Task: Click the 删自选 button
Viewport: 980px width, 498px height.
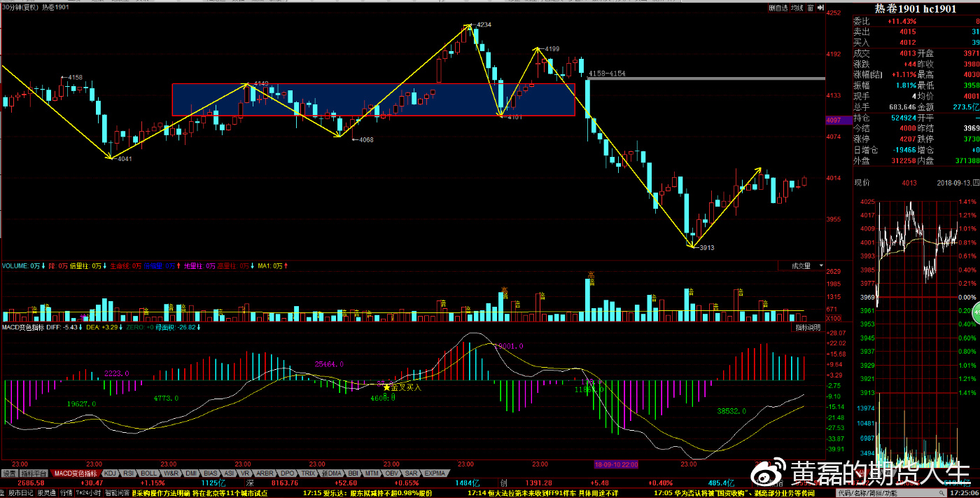Action: point(778,8)
